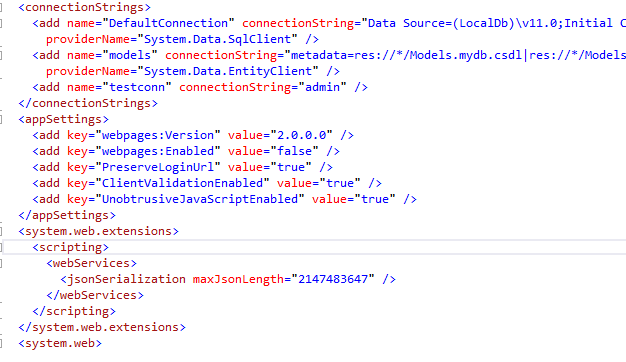Image resolution: width=626 pixels, height=362 pixels.
Task: Click the opening system.web tag
Action: click(60, 343)
